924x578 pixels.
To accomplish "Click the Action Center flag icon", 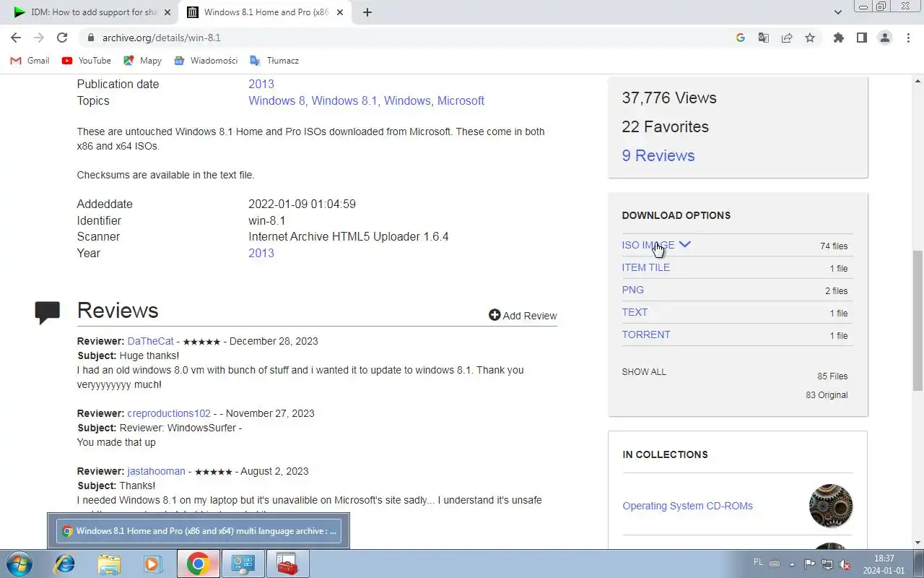I will [x=810, y=564].
